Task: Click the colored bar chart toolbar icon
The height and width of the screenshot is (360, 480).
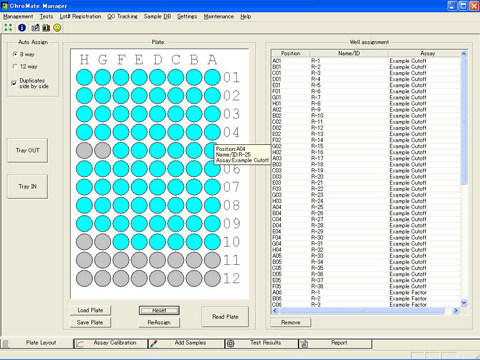Action: click(46, 28)
